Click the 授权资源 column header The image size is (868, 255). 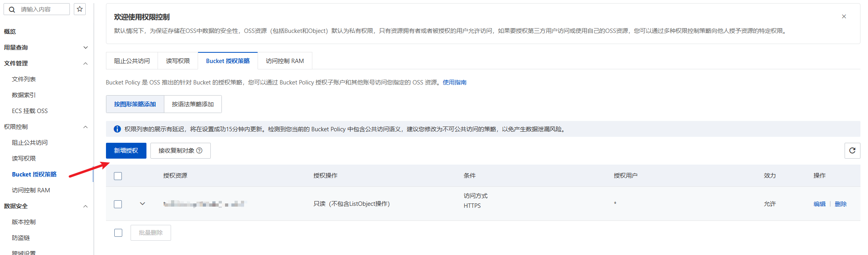tap(175, 176)
